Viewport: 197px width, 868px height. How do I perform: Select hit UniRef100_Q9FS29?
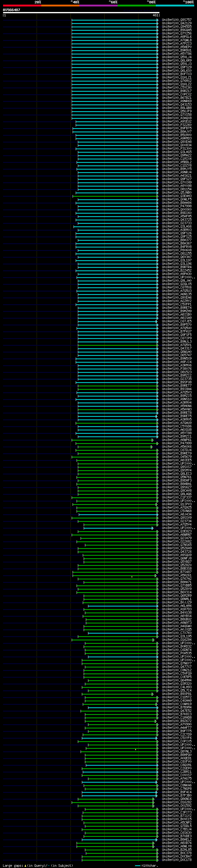177,67
